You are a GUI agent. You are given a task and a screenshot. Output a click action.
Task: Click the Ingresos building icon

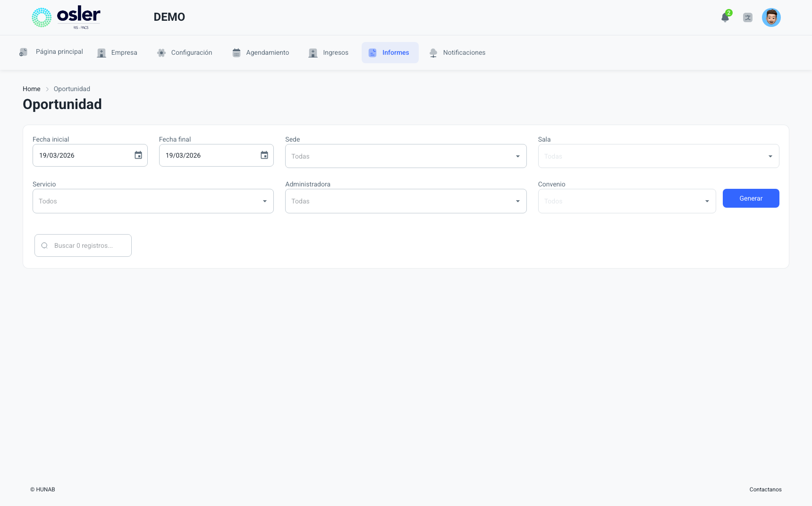[313, 53]
